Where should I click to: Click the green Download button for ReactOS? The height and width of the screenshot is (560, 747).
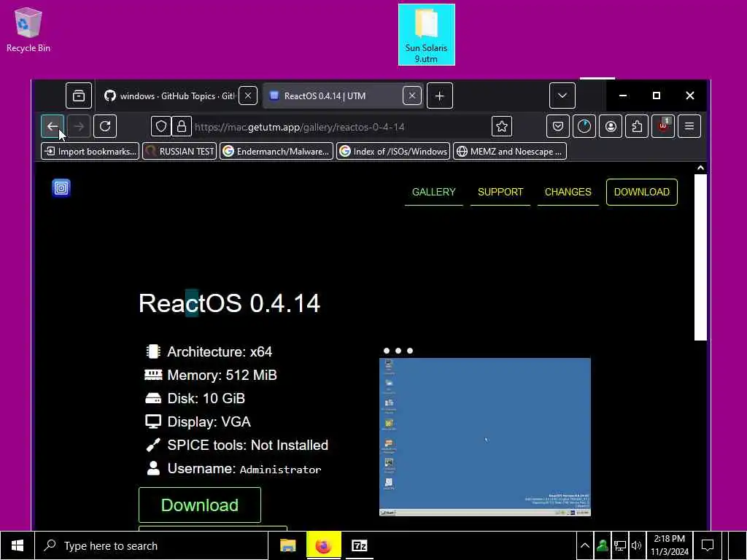point(200,505)
